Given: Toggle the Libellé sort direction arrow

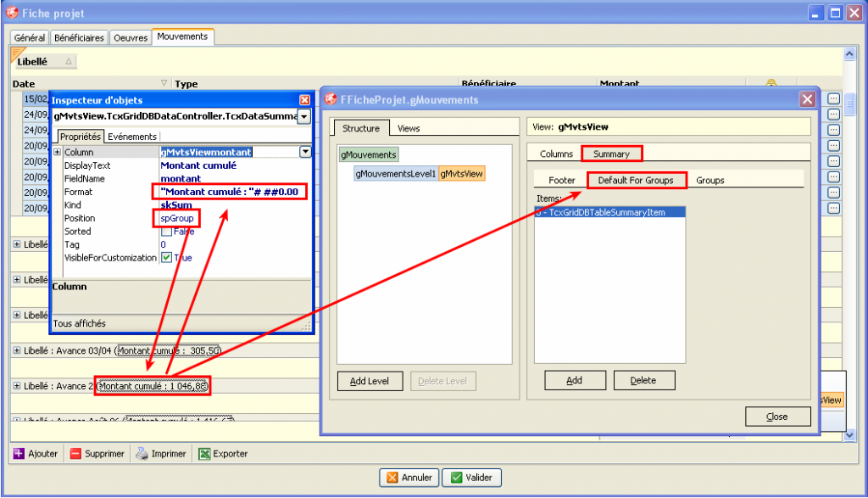Looking at the screenshot, I should (x=68, y=60).
